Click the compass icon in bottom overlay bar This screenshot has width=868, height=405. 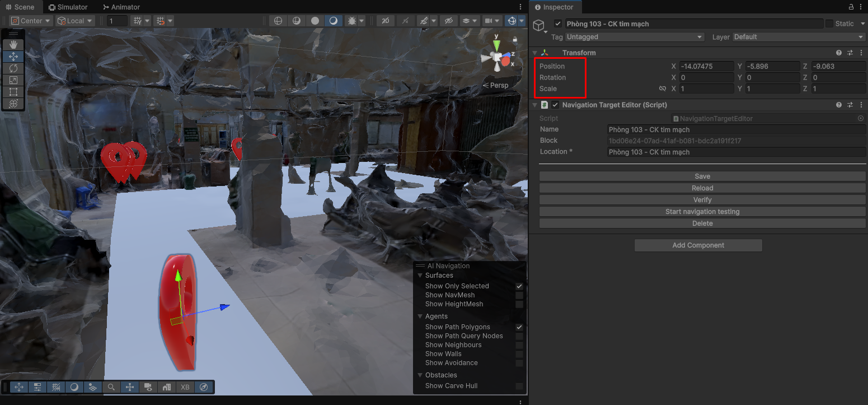click(x=204, y=387)
